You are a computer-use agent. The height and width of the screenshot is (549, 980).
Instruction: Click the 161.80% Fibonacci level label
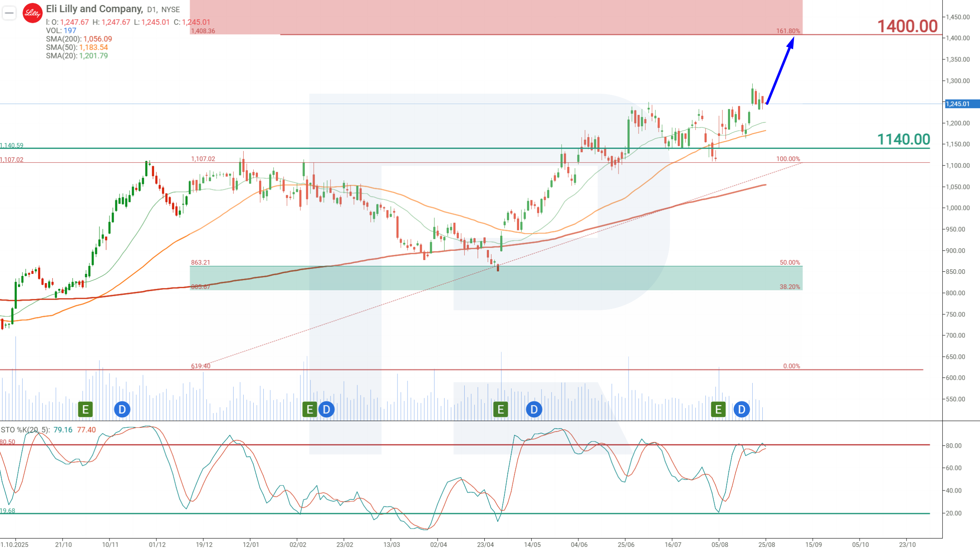pyautogui.click(x=788, y=31)
